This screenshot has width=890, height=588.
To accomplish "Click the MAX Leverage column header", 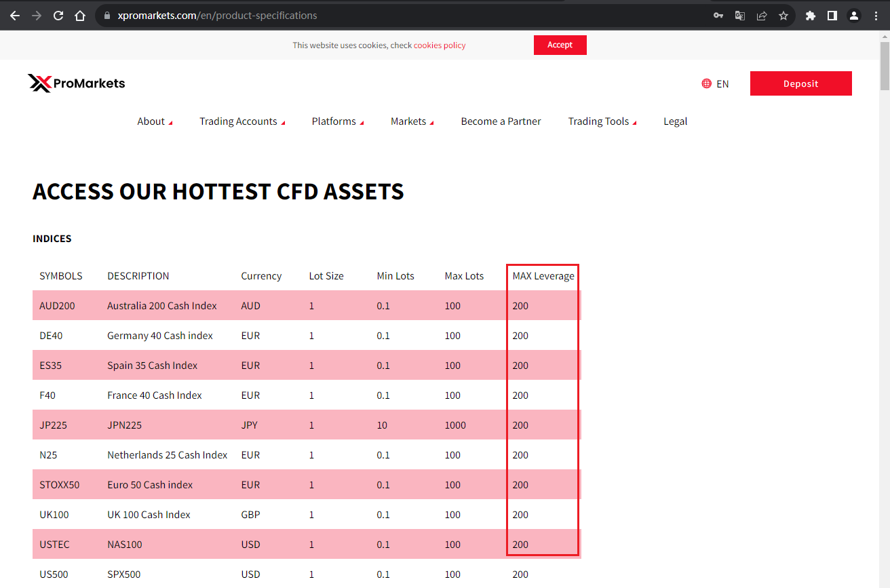I will 543,276.
